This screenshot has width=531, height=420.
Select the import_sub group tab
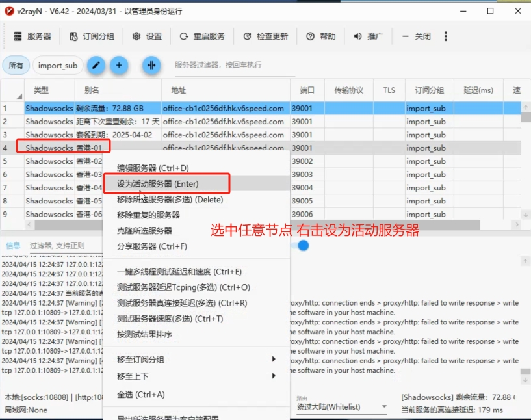57,65
